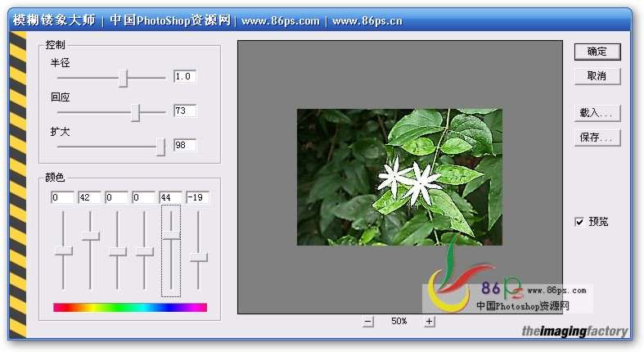Select the 扩大 value field showing 98
The height and width of the screenshot is (352, 644).
click(x=185, y=145)
